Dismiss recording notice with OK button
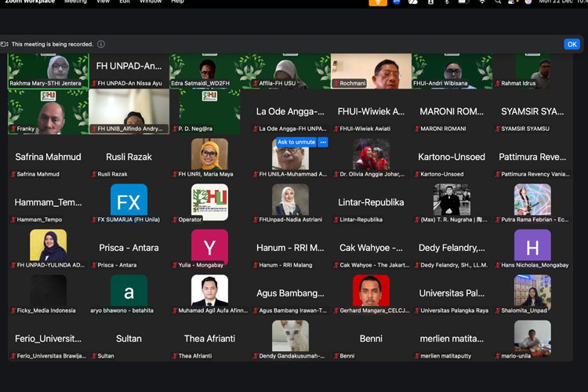 point(572,45)
